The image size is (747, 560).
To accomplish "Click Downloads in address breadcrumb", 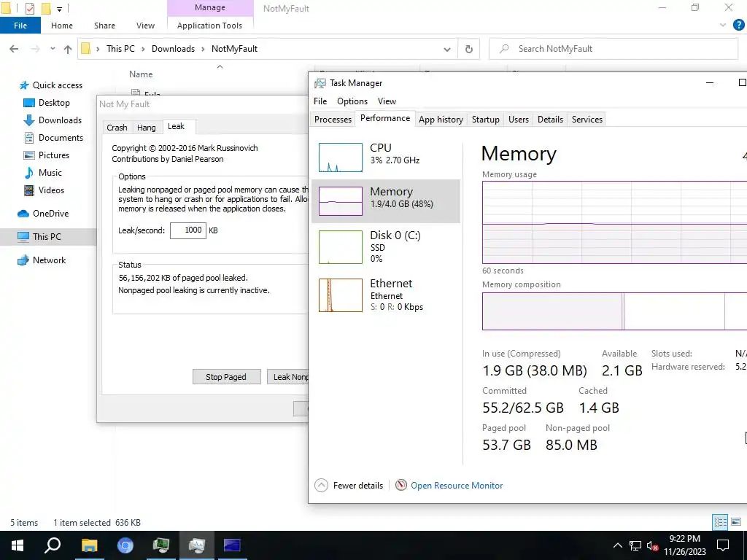I will click(x=173, y=49).
